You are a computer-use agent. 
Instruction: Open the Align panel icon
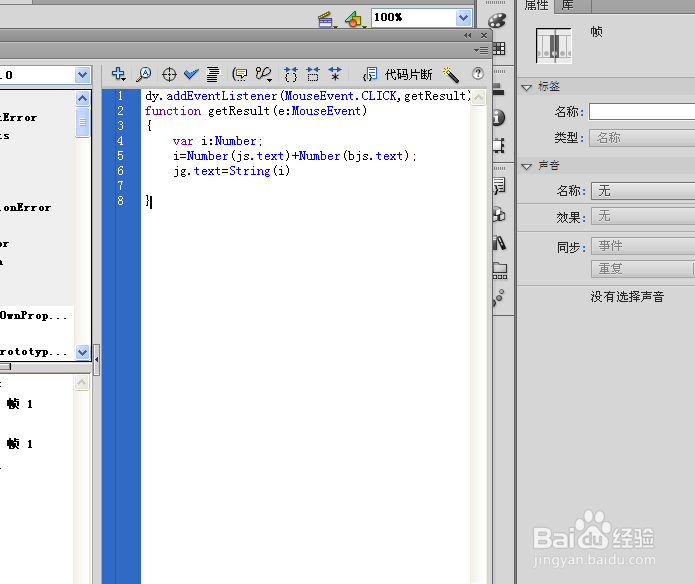click(x=498, y=90)
